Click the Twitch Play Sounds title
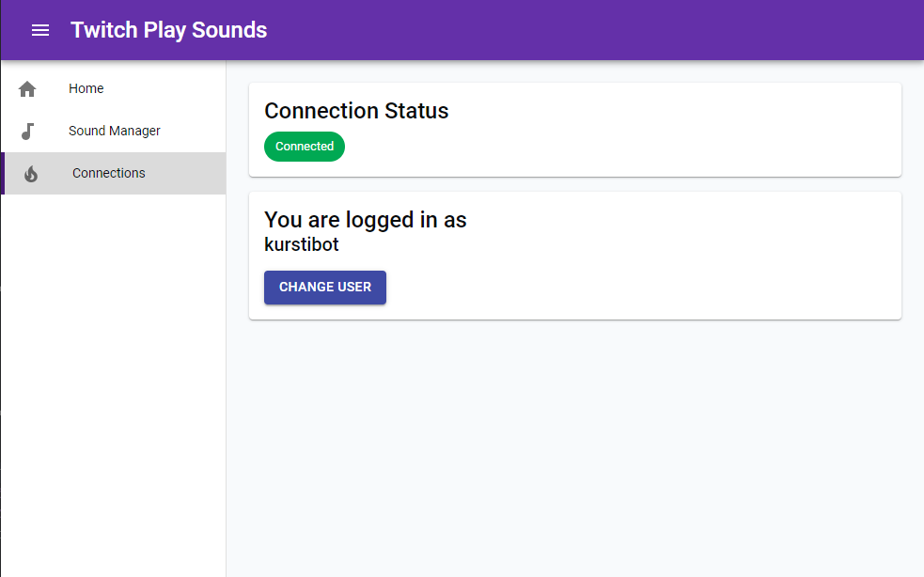The image size is (924, 577). pyautogui.click(x=168, y=30)
